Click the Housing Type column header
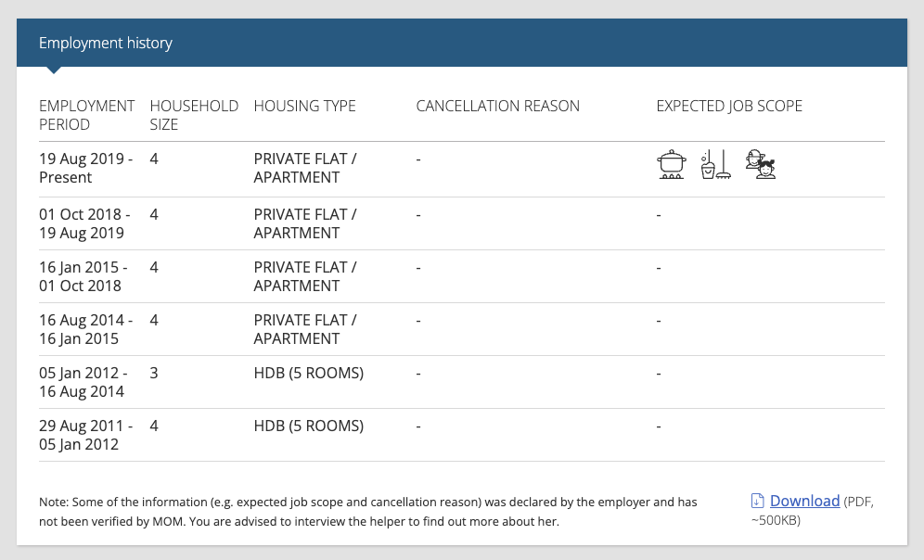The height and width of the screenshot is (560, 924). (304, 106)
